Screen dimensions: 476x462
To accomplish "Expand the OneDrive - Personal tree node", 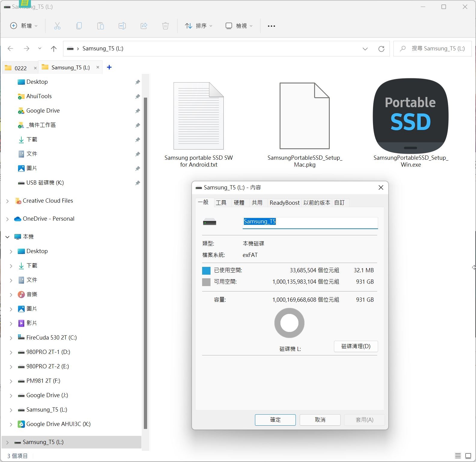I will click(8, 219).
